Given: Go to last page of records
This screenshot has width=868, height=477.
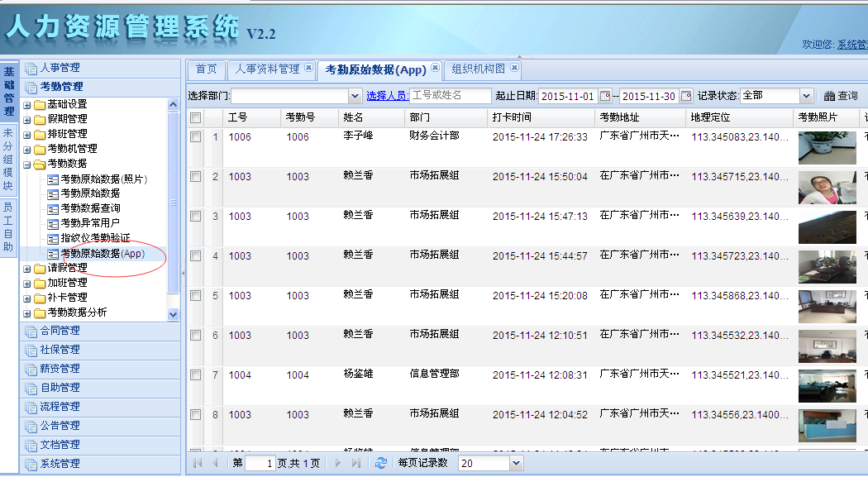Looking at the screenshot, I should click(356, 463).
